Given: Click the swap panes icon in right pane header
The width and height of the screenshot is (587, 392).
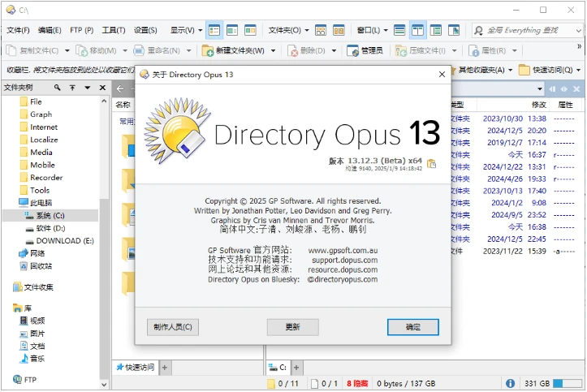Looking at the screenshot, I should [x=563, y=89].
